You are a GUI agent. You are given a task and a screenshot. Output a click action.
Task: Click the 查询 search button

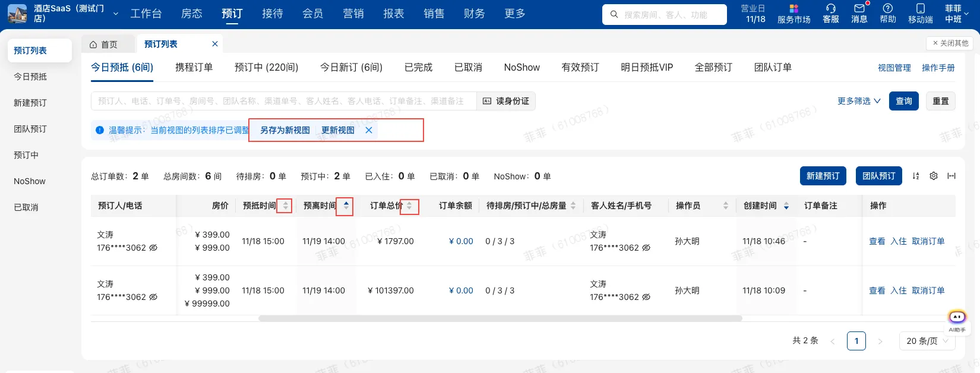904,101
